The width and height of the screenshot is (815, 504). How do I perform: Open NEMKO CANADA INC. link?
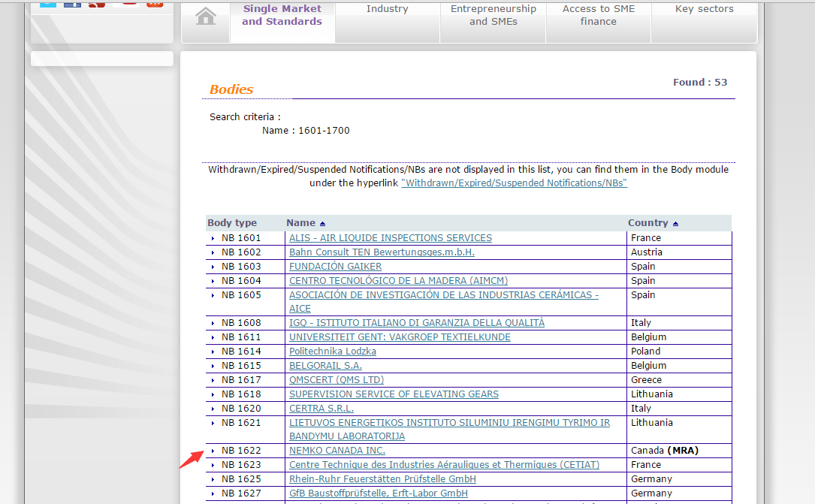point(337,451)
